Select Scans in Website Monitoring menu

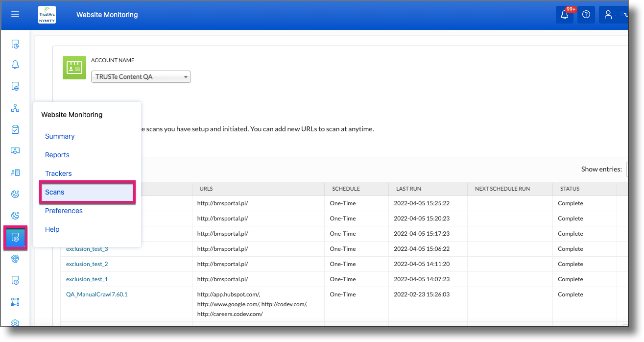click(x=55, y=192)
